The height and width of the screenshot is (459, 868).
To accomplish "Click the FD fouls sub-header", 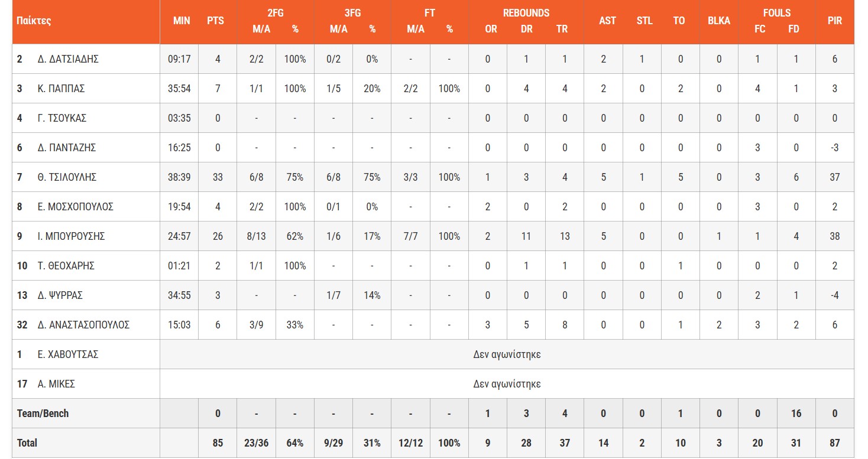I will [794, 28].
